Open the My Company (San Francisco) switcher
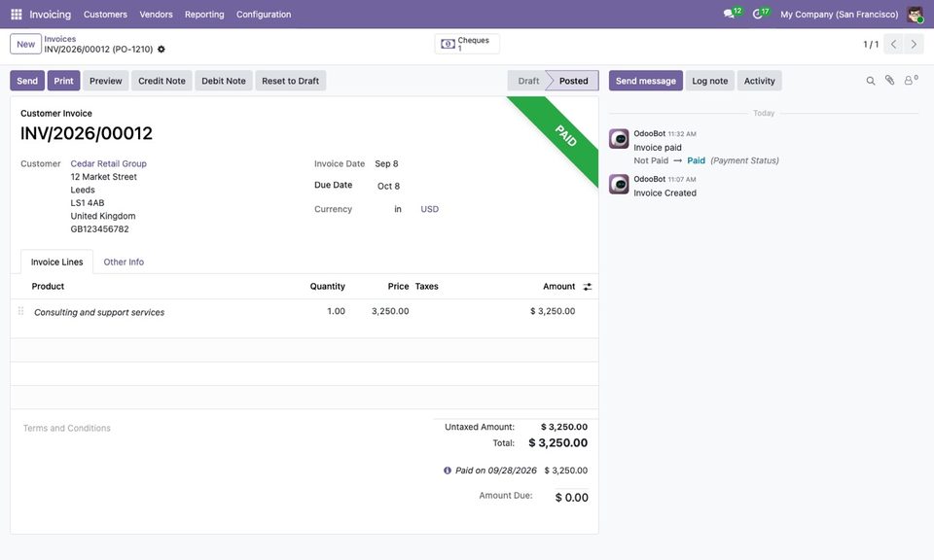Screen dimensions: 934x560 click(x=840, y=15)
